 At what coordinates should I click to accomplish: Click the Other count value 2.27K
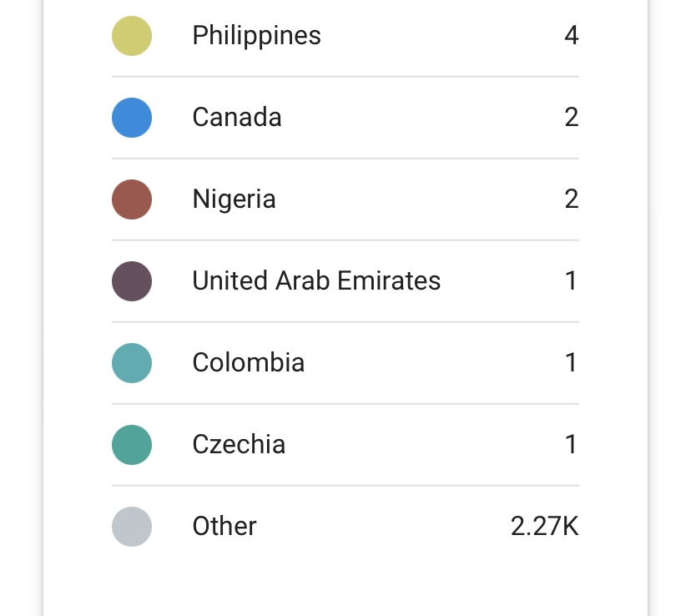(x=544, y=526)
